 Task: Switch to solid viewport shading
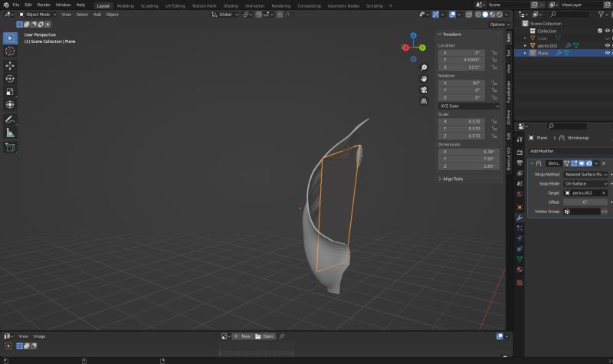pyautogui.click(x=485, y=15)
